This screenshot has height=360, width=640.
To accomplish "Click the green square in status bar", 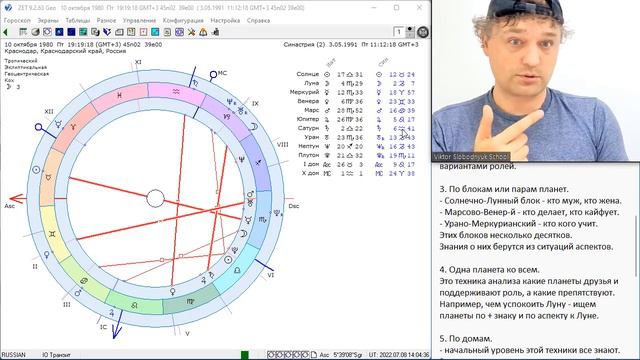I will pyautogui.click(x=244, y=355).
